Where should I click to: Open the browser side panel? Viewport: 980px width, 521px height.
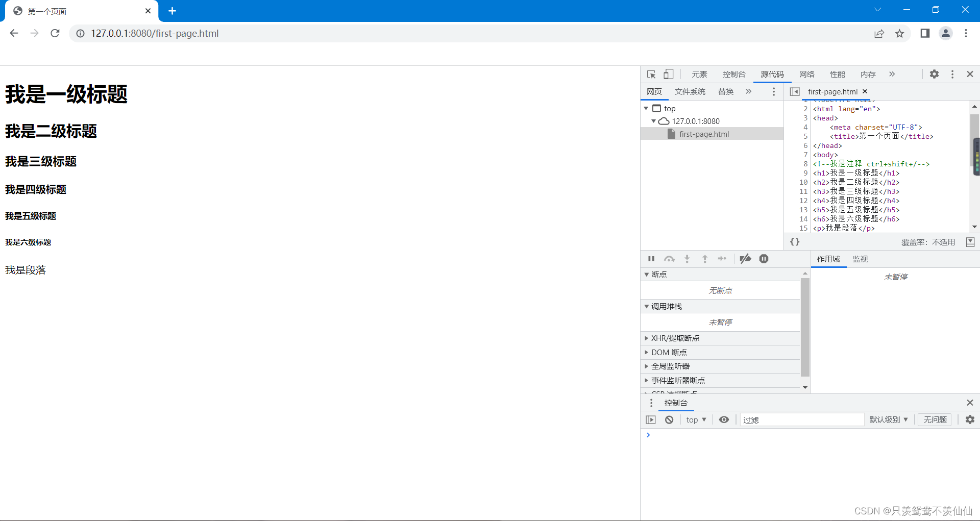(925, 33)
